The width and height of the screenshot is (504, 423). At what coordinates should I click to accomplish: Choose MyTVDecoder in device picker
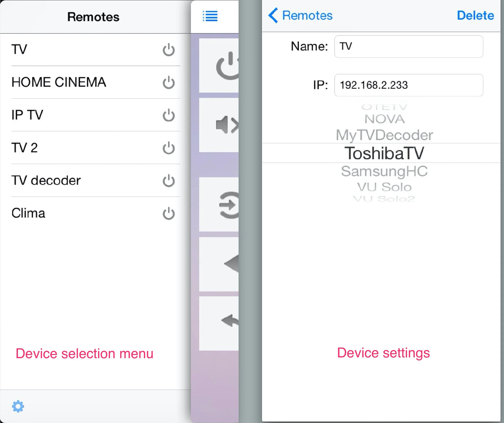tap(384, 135)
